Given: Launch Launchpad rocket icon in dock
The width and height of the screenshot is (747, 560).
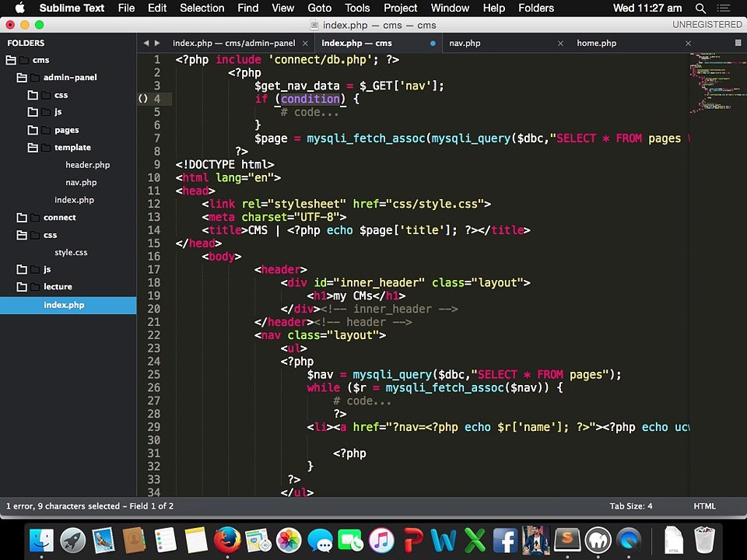Looking at the screenshot, I should [72, 541].
